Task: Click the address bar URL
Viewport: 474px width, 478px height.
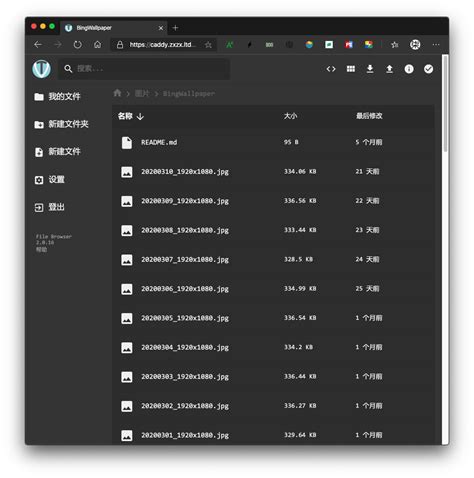Action: click(x=162, y=45)
